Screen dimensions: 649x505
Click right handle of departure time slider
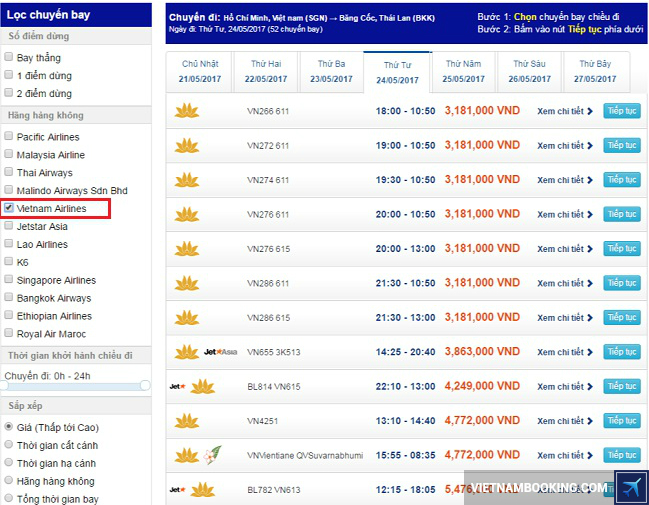click(x=145, y=385)
